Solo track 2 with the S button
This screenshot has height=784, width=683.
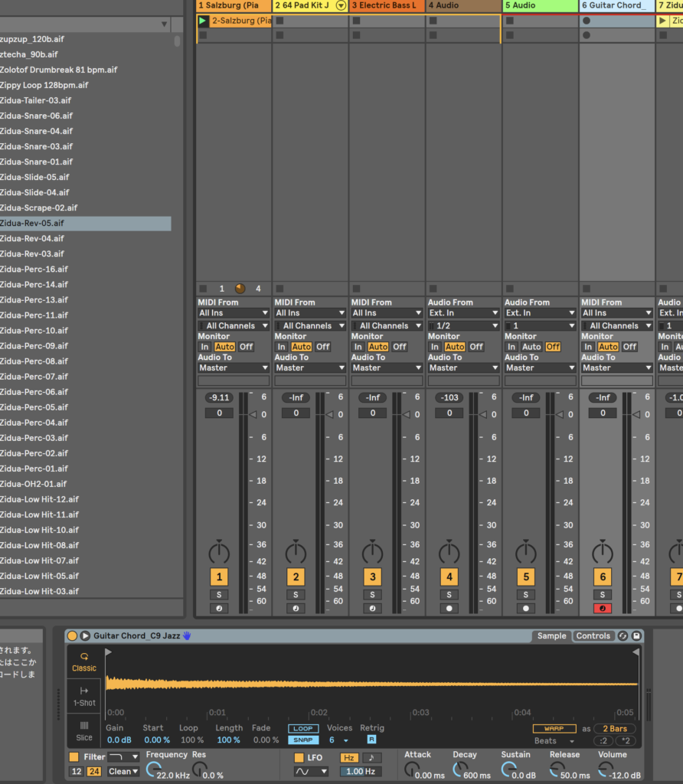[296, 595]
